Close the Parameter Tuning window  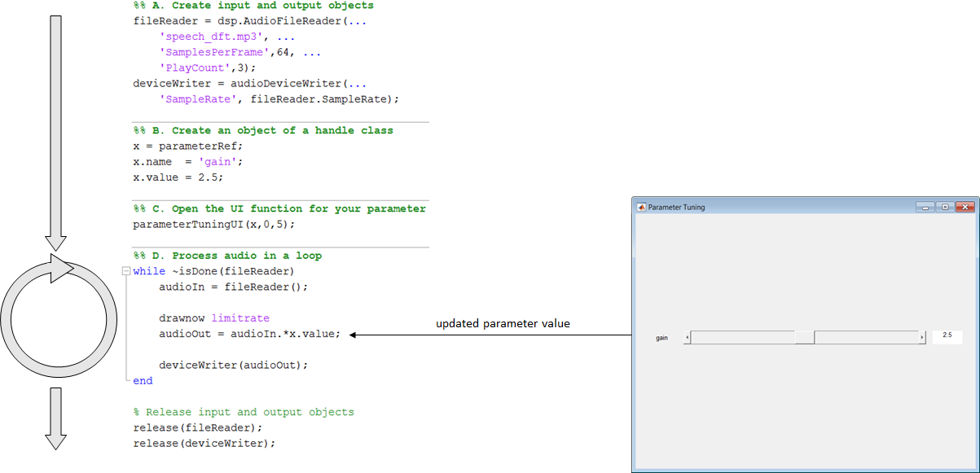tap(965, 207)
